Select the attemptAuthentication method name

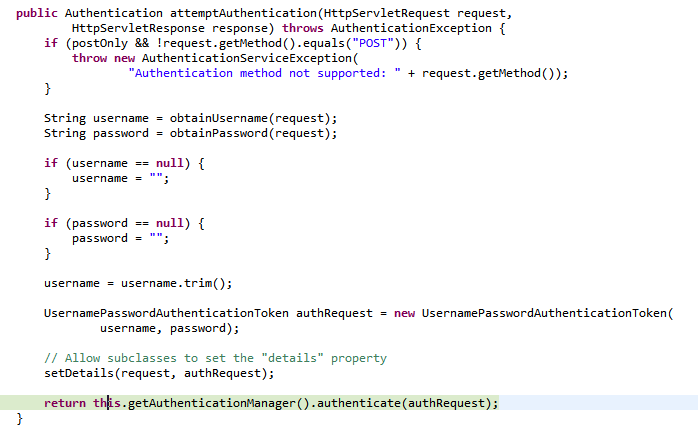pyautogui.click(x=243, y=13)
